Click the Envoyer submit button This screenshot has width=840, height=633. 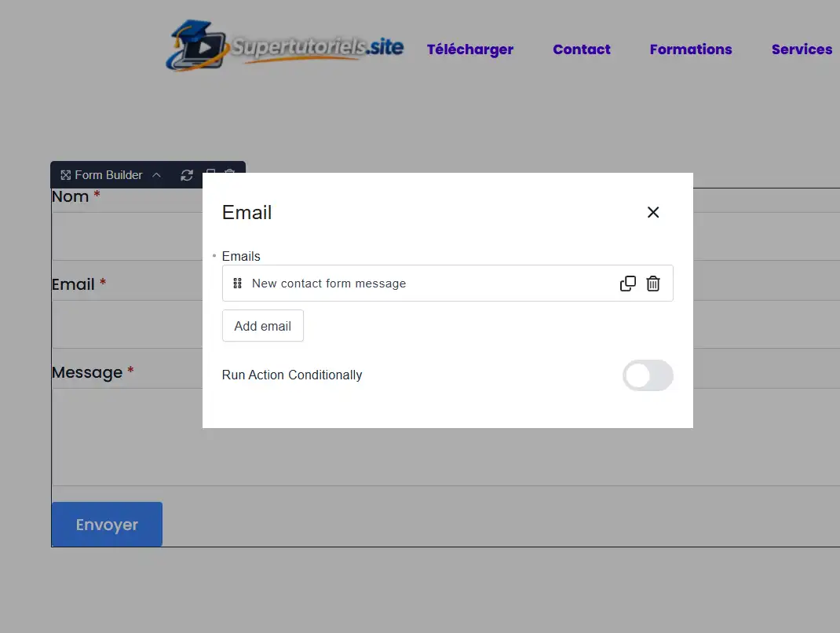point(107,524)
